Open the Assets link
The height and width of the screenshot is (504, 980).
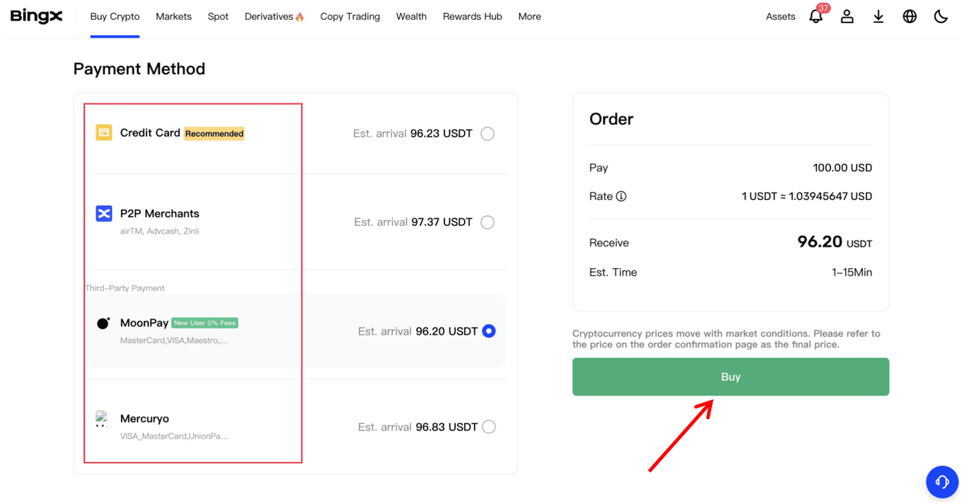tap(780, 16)
